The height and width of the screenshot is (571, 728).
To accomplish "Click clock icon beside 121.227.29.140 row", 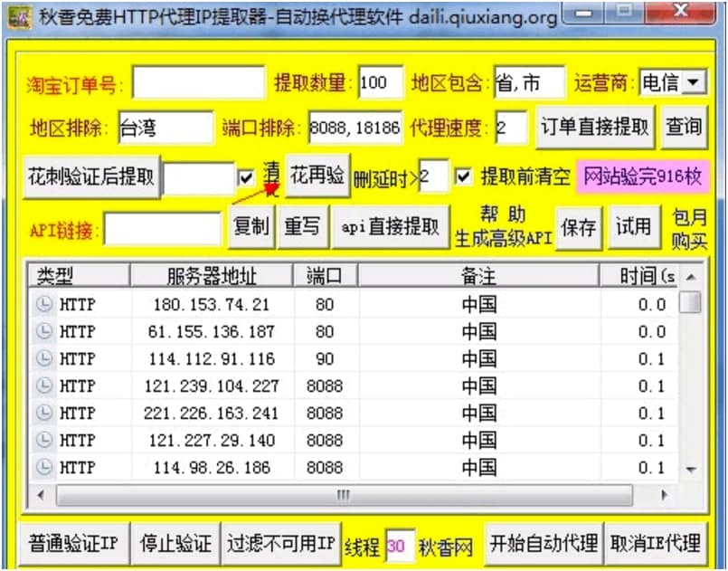I will (x=44, y=440).
